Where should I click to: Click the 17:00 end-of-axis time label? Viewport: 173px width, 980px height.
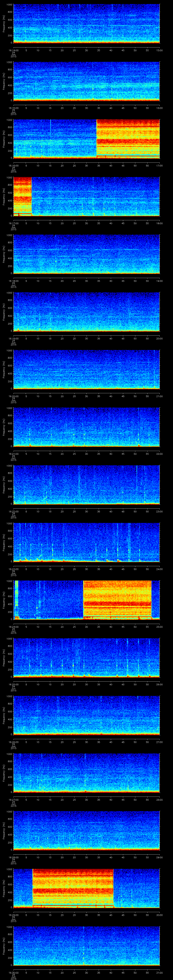click(x=160, y=166)
